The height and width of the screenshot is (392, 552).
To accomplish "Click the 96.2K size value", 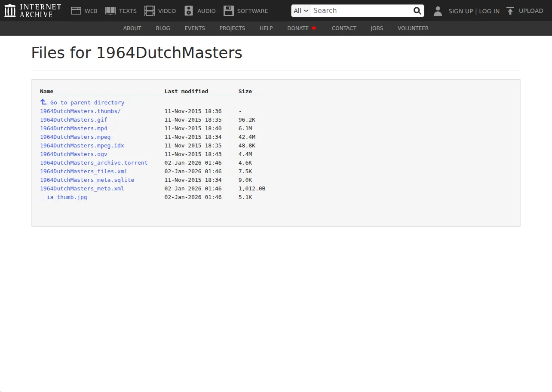I will tap(247, 120).
